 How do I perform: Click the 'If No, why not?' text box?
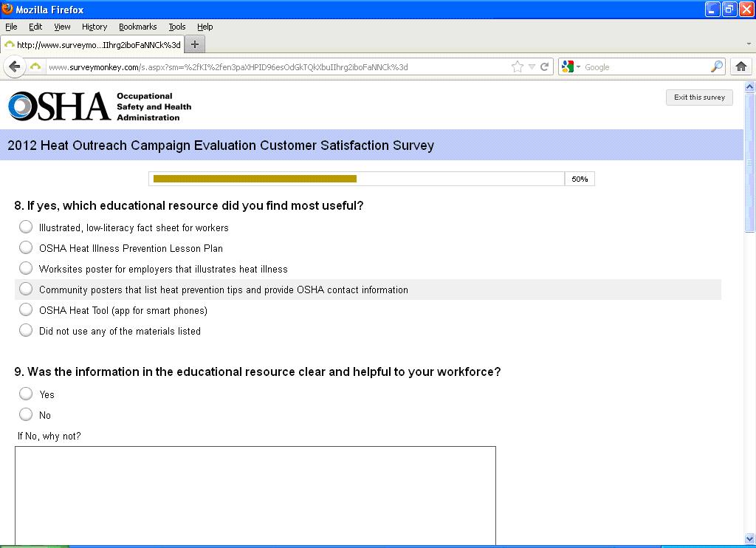point(255,495)
